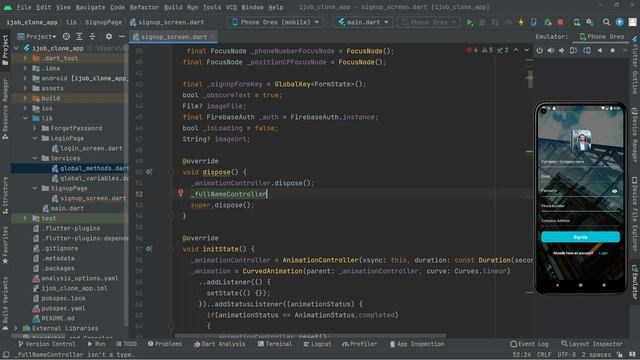Open Event Log
This screenshot has height=360, width=640.
(529, 344)
